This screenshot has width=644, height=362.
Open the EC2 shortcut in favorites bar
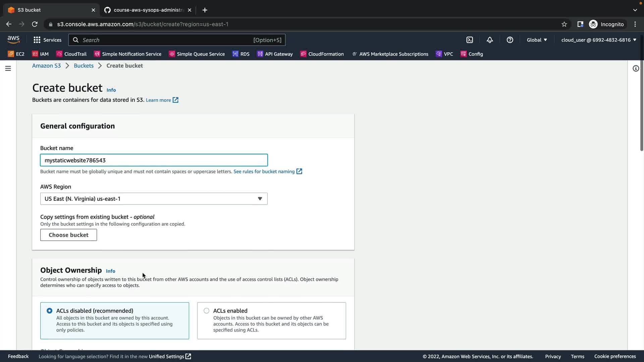point(16,54)
